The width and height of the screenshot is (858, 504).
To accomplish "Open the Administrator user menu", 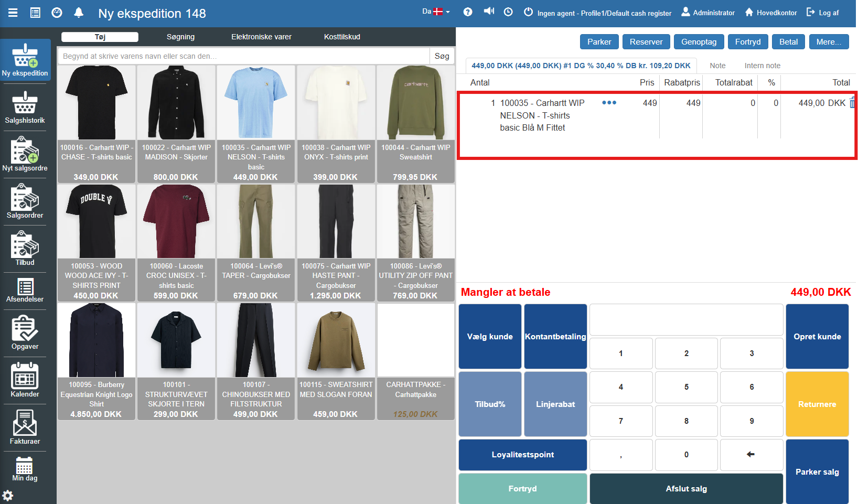I will [x=708, y=13].
